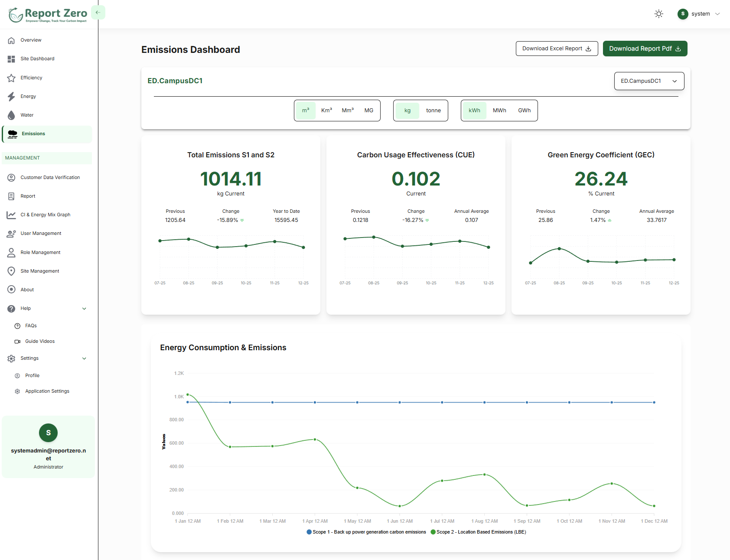Image resolution: width=730 pixels, height=560 pixels.
Task: Toggle light theme sun icon
Action: pyautogui.click(x=659, y=14)
